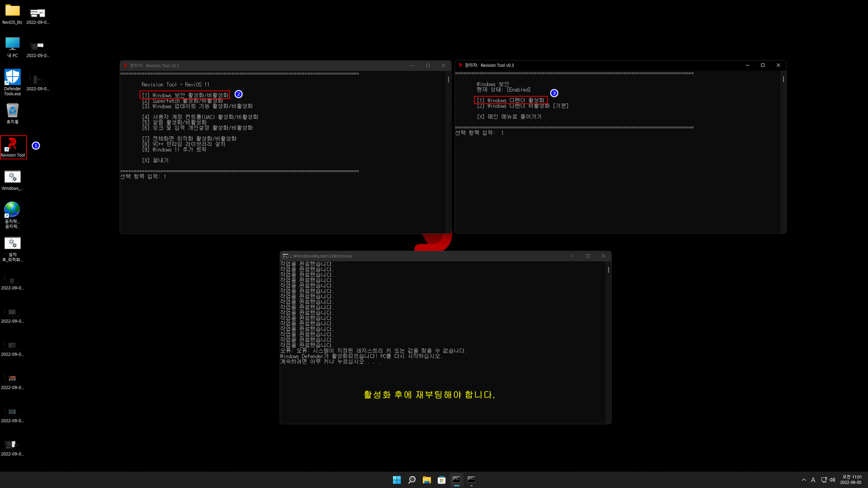Maximize the main menu Revision Tool window

pos(428,66)
